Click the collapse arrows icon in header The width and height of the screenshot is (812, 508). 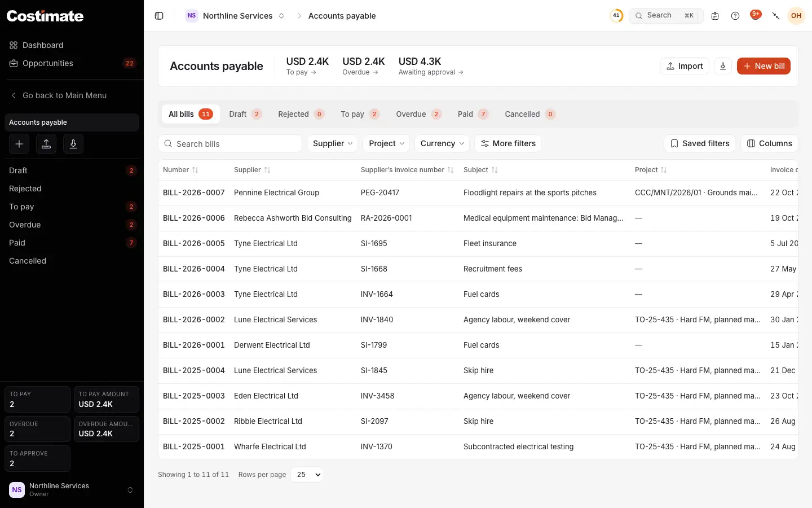pos(776,16)
